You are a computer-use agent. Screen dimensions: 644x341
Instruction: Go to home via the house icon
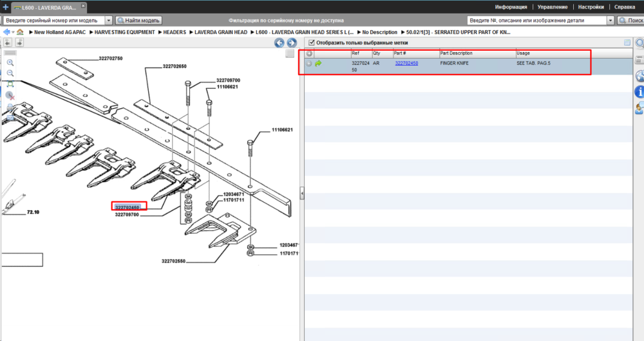[20, 32]
